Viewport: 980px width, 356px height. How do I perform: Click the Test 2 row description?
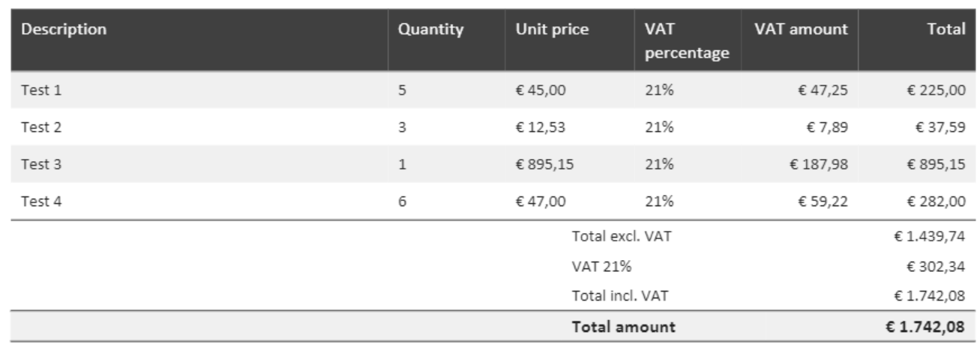[x=41, y=127]
